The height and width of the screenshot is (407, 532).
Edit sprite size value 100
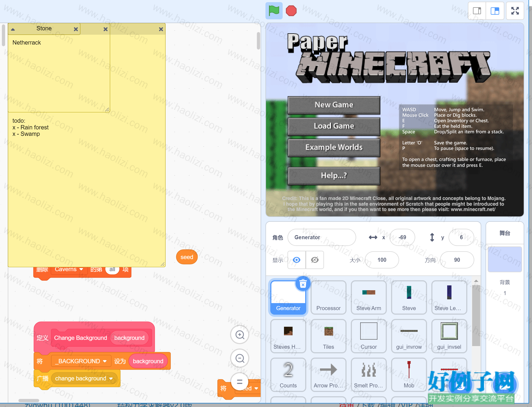(382, 260)
